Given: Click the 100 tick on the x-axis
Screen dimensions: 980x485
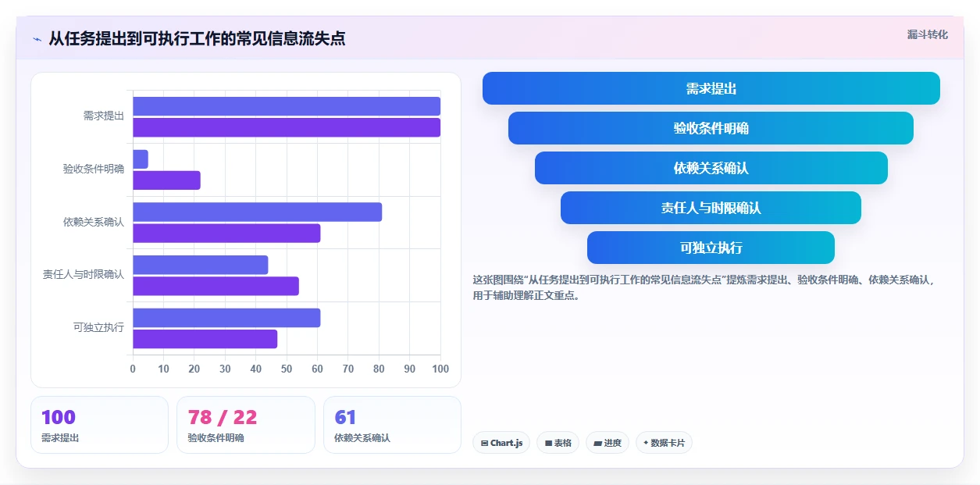Looking at the screenshot, I should coord(440,369).
